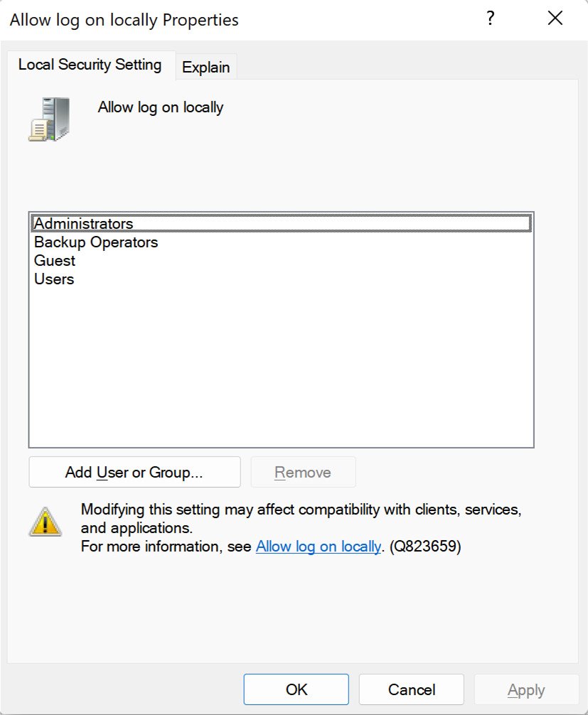Click the help question mark icon

[x=490, y=19]
